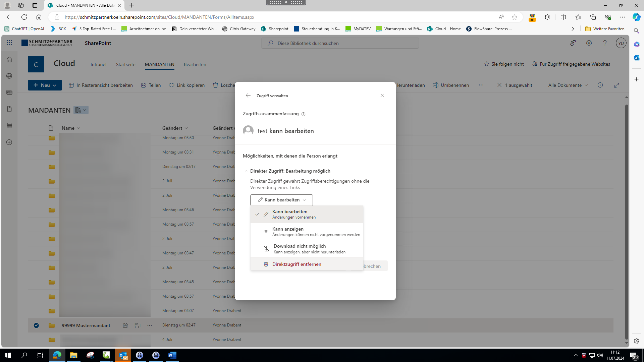Screen dimensions: 644x362
Task: Click the help question mark icon
Action: [x=605, y=43]
